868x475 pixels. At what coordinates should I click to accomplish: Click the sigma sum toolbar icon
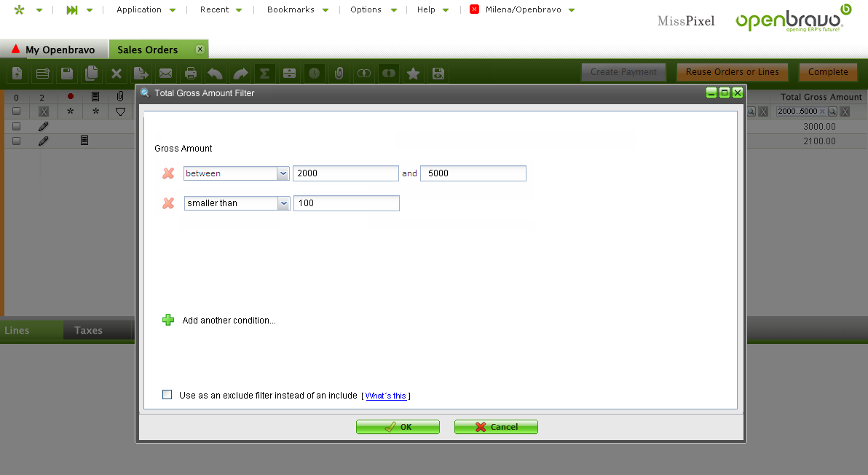pos(264,73)
